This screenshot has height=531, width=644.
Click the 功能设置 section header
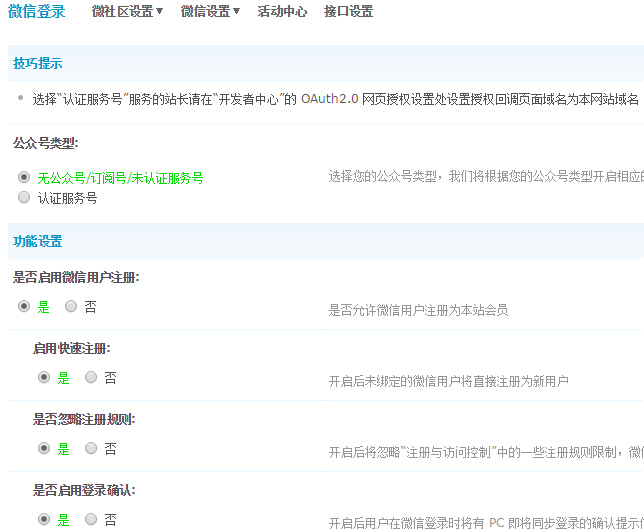click(37, 241)
